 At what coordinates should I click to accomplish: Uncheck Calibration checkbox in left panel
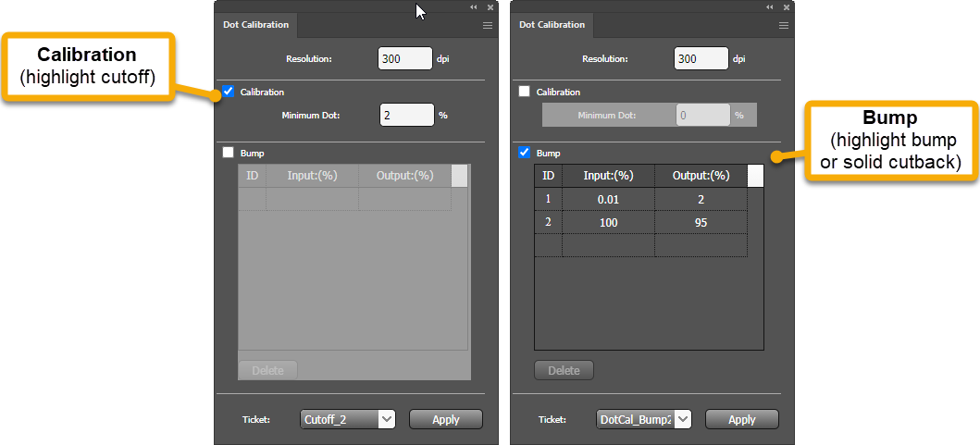229,92
